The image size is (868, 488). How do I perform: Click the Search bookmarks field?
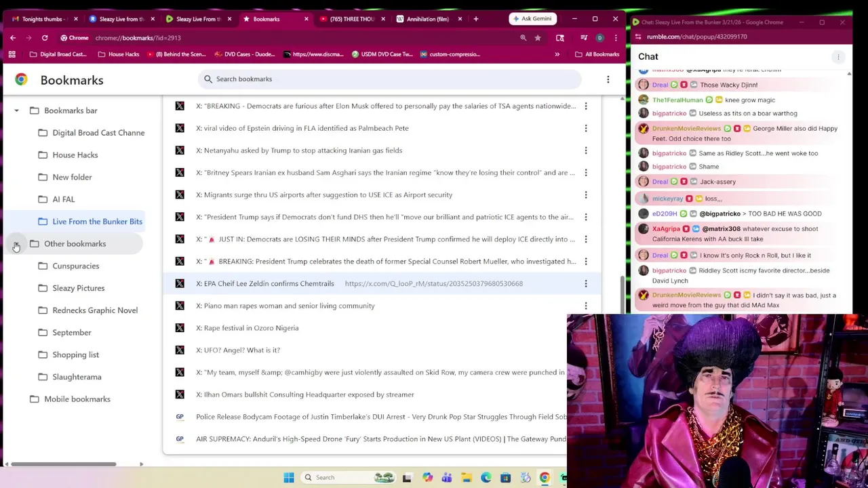[390, 79]
